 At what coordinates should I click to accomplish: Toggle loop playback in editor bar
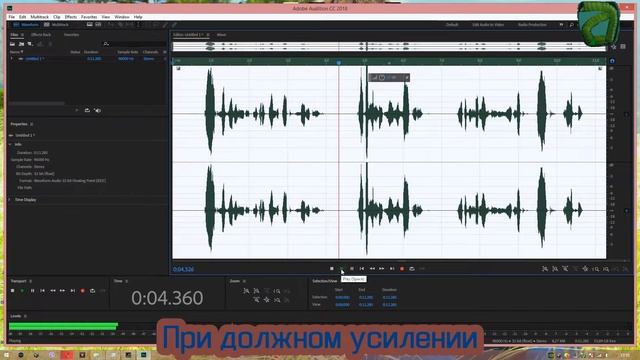point(412,269)
